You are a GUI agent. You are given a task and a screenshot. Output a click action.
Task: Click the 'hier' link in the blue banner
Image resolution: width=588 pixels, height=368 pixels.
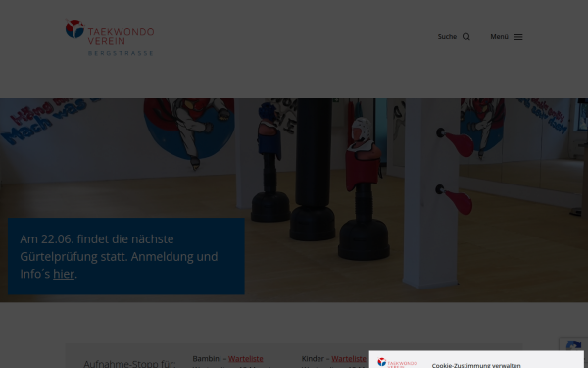pos(64,274)
